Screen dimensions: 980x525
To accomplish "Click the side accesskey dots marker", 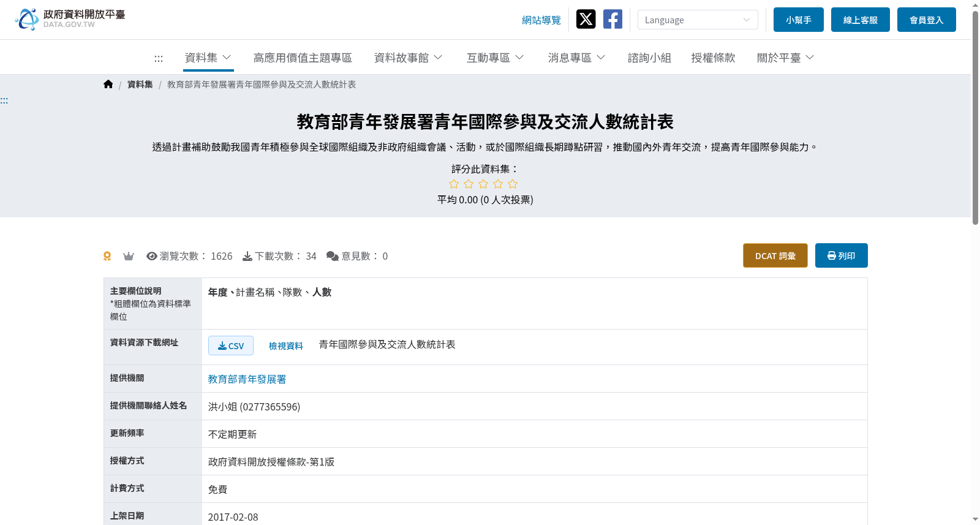I will point(4,100).
